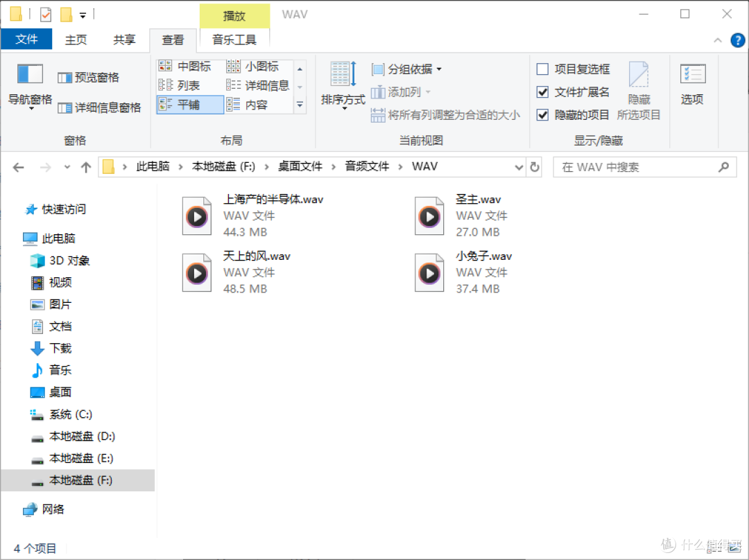The image size is (749, 560).
Task: Select file 天上的风.wav
Action: 236,272
